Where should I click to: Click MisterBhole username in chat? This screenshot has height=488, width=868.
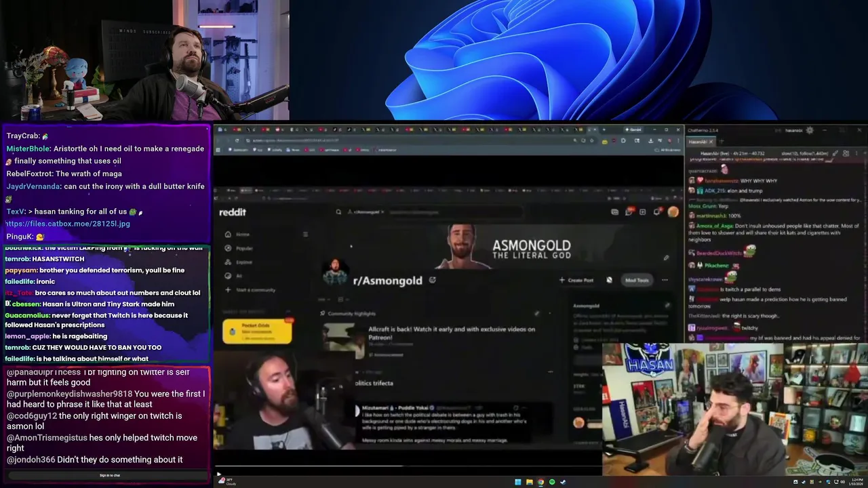click(28, 148)
